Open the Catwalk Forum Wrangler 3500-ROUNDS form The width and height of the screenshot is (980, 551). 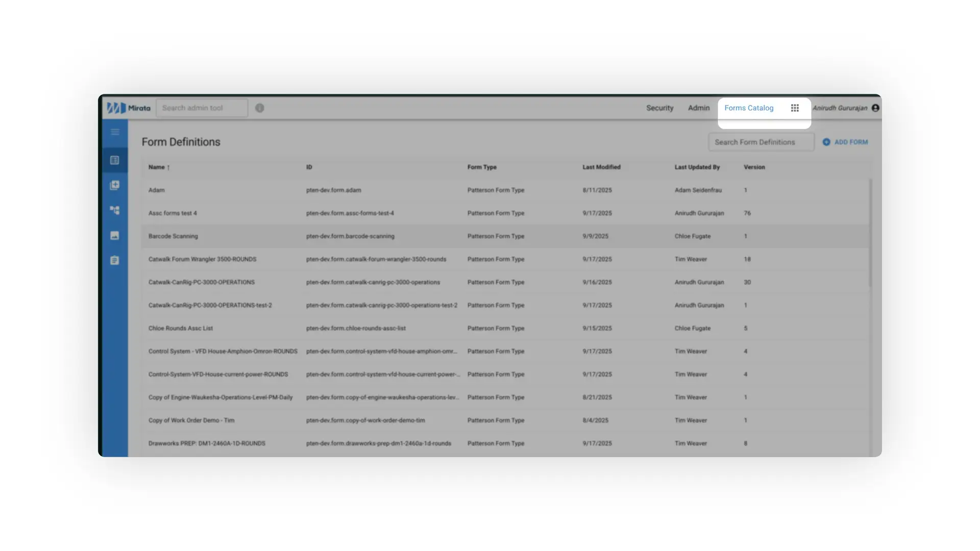[202, 259]
